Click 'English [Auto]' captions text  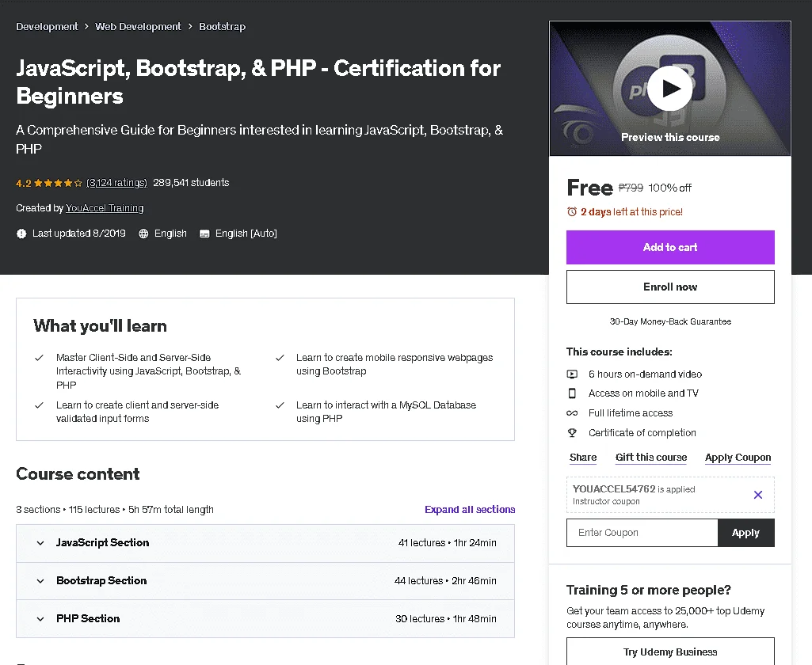click(x=246, y=234)
